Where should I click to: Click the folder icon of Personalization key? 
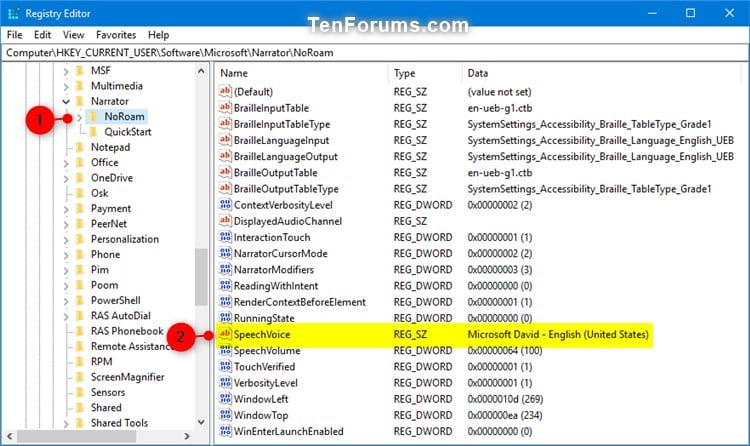click(80, 239)
